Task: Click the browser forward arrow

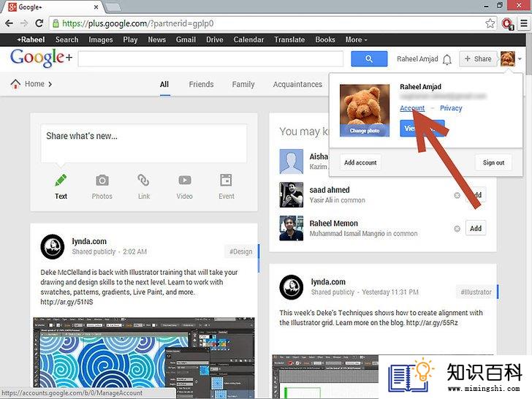Action: (24, 23)
